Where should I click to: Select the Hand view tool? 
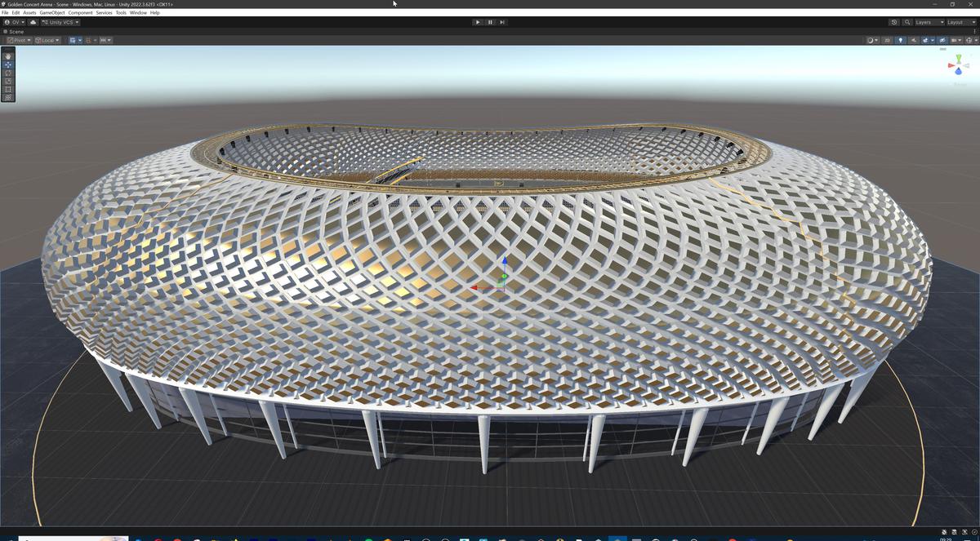click(x=8, y=56)
